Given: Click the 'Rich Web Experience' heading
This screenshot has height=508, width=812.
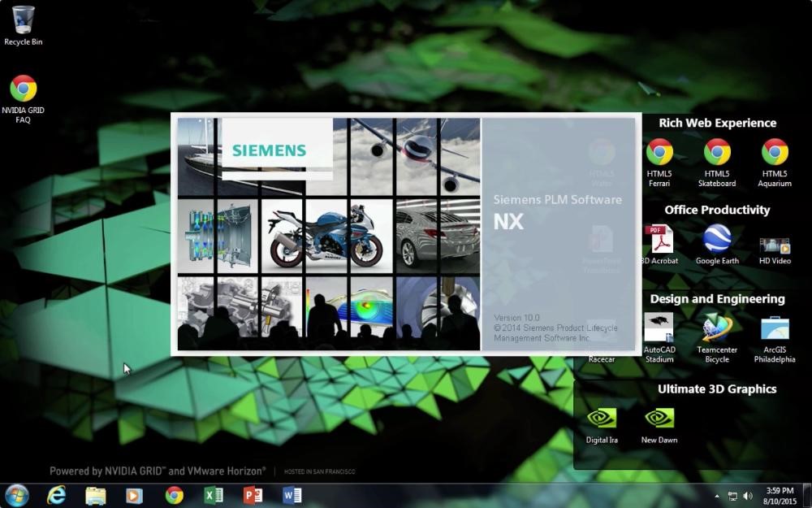Looking at the screenshot, I should point(717,123).
